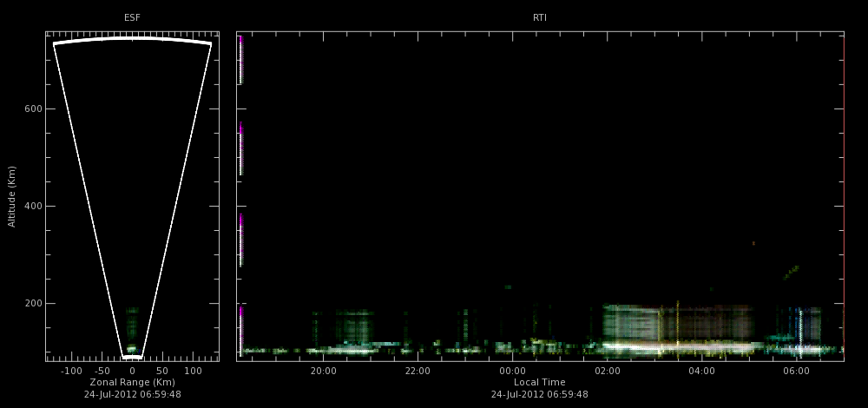Click the small echo at fan beam base in ESF
The height and width of the screenshot is (408, 868).
(x=132, y=348)
